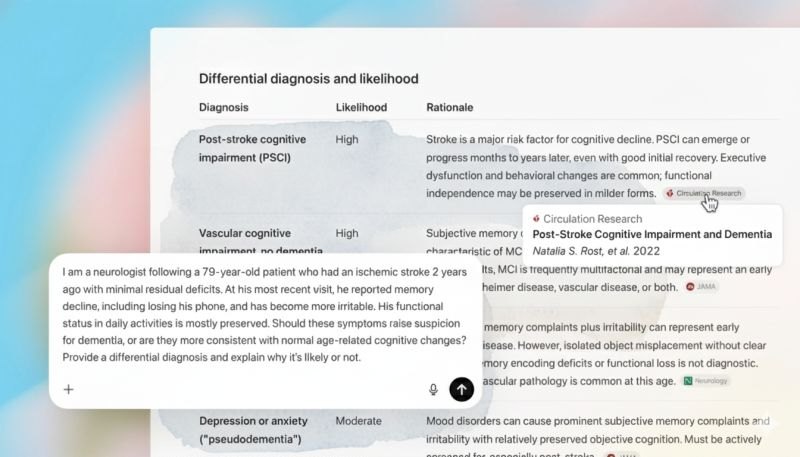This screenshot has width=800, height=457.
Task: Click the 'Moderate' likelihood value
Action: (358, 421)
